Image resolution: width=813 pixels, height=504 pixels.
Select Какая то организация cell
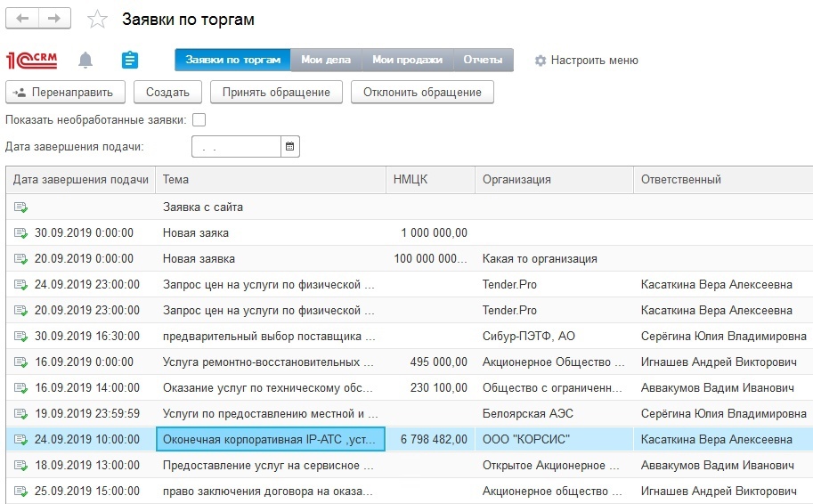(x=554, y=259)
